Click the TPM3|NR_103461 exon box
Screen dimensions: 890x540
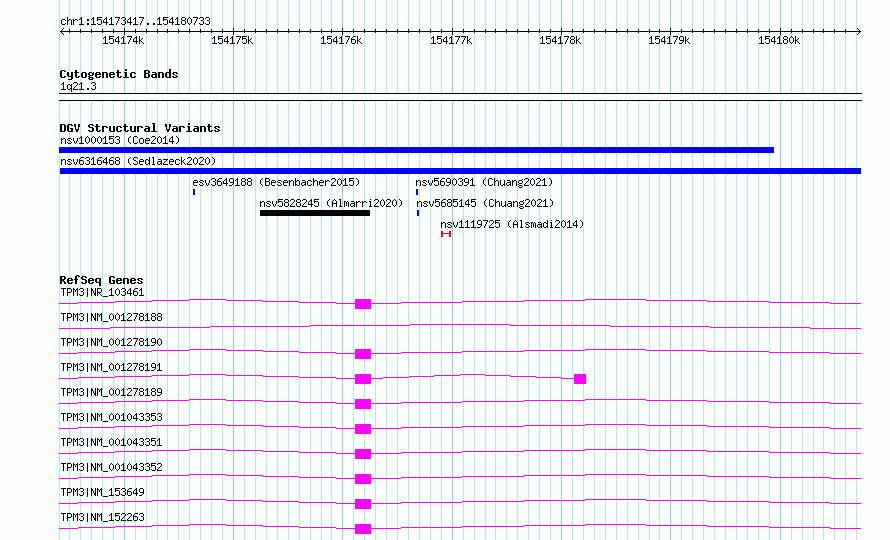(x=363, y=304)
